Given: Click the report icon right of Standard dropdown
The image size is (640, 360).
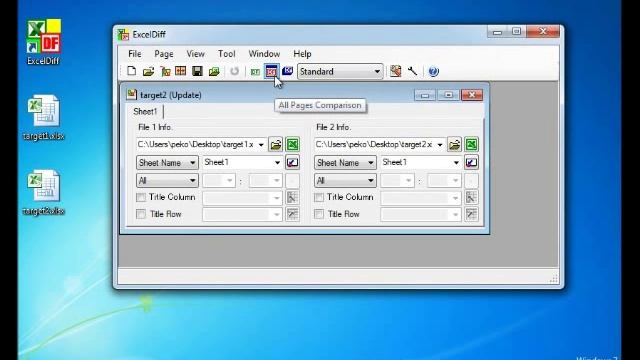Looking at the screenshot, I should click(x=395, y=71).
